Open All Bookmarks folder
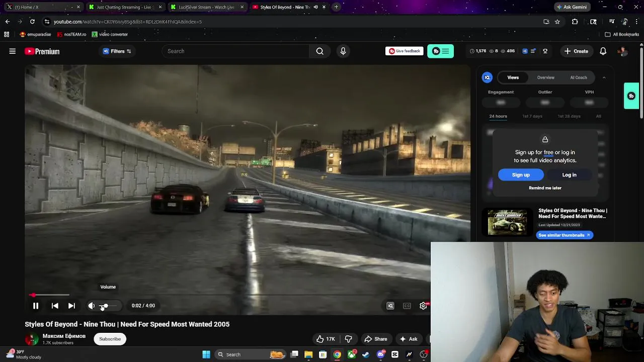This screenshot has width=644, height=362. [622, 34]
